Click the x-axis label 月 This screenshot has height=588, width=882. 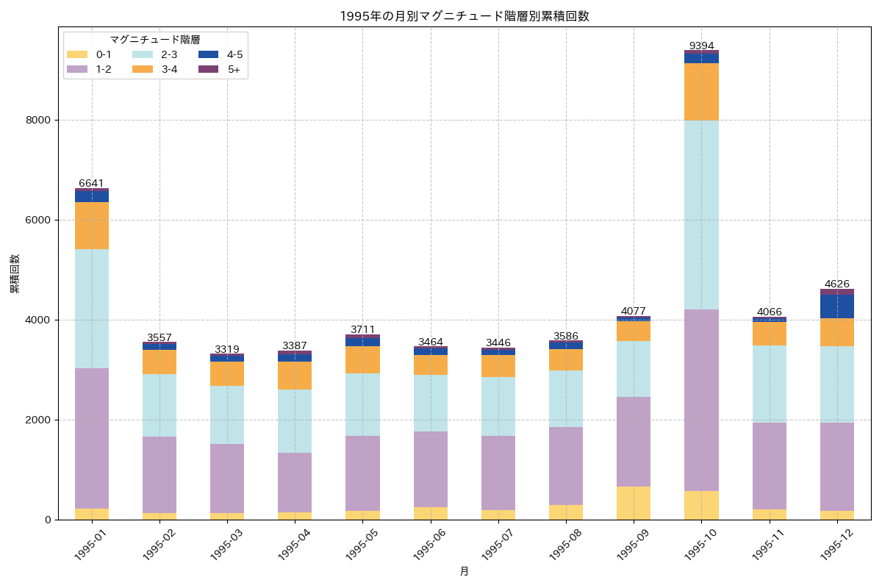click(464, 571)
